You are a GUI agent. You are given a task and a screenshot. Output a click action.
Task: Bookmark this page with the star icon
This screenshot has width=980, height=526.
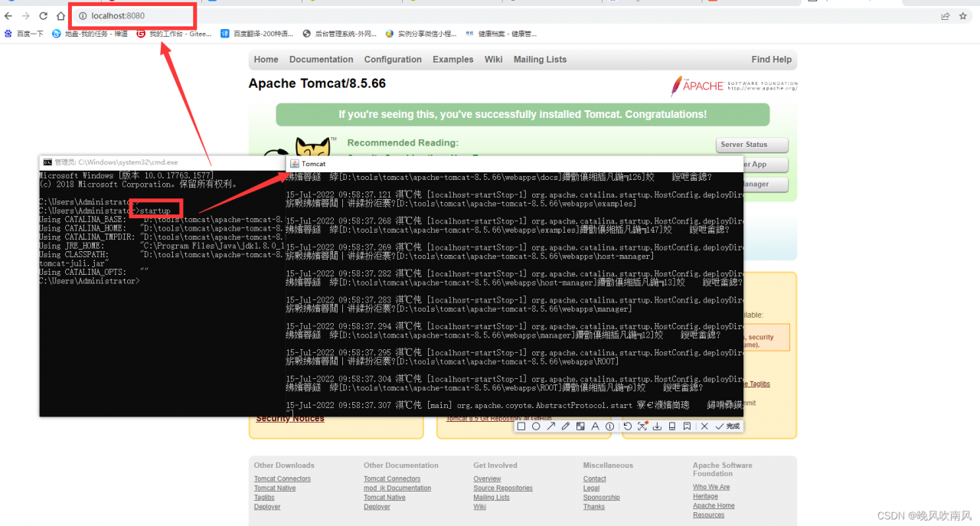point(963,15)
